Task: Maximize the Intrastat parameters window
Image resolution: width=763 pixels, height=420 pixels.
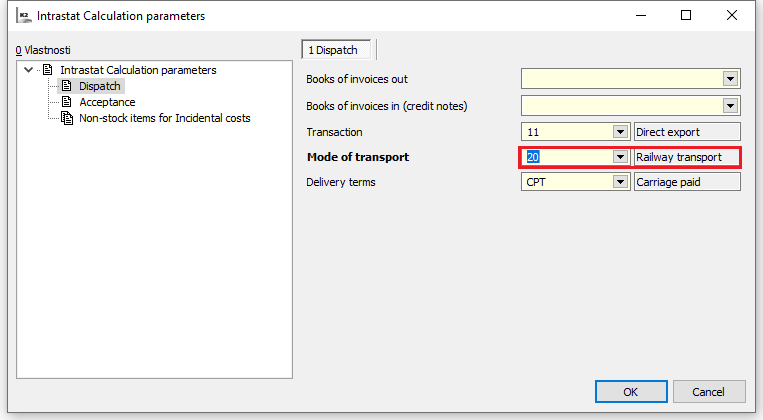Action: point(686,16)
